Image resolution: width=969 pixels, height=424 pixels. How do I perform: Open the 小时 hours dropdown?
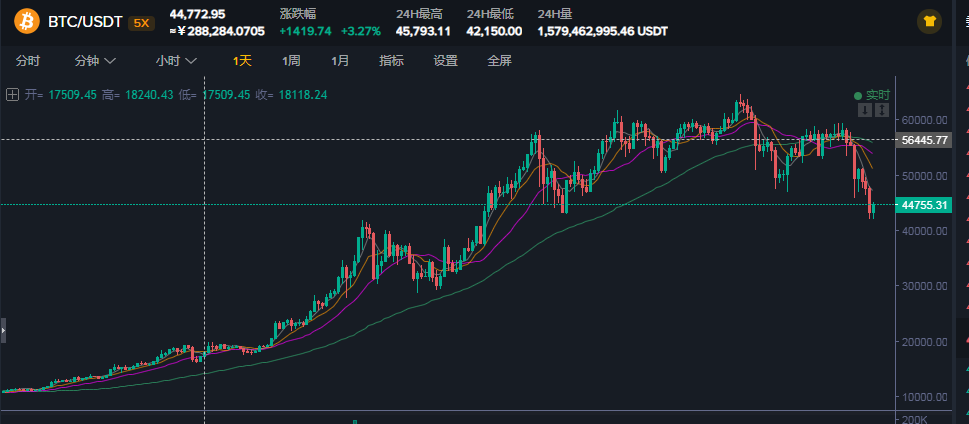pyautogui.click(x=176, y=61)
